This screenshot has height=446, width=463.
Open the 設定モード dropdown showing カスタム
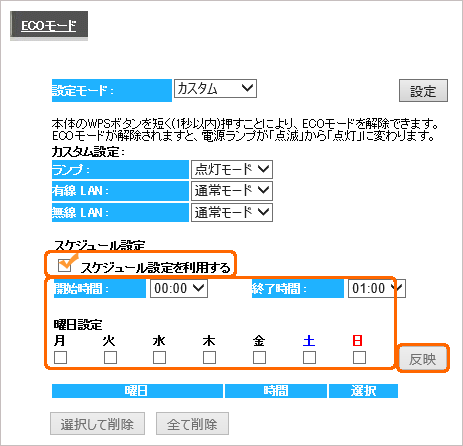pyautogui.click(x=215, y=89)
